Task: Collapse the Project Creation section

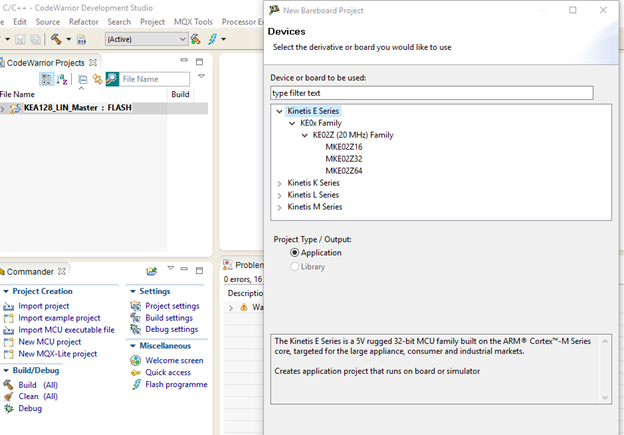Action: [6, 291]
